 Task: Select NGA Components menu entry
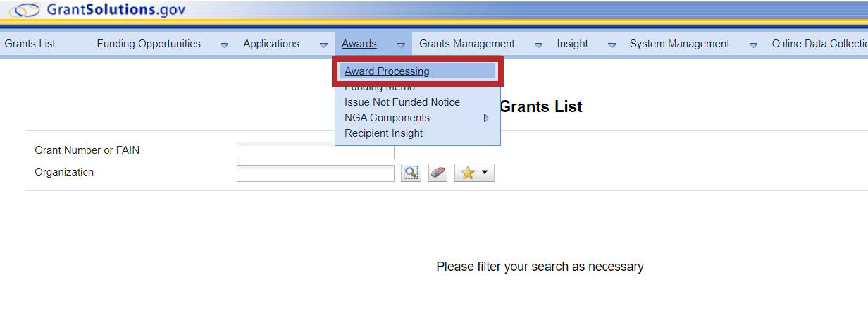pos(387,118)
